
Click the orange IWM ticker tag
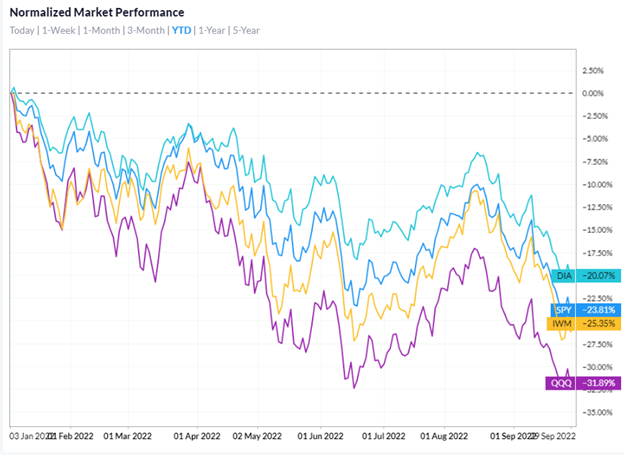click(x=562, y=323)
